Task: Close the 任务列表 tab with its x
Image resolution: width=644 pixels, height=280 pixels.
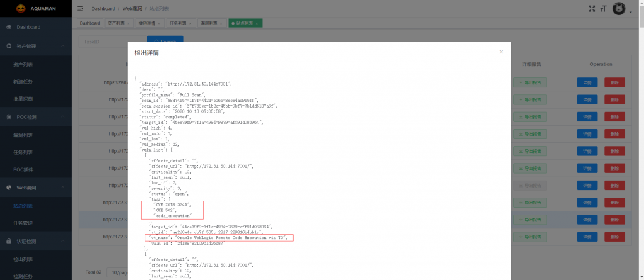Action: [x=190, y=23]
